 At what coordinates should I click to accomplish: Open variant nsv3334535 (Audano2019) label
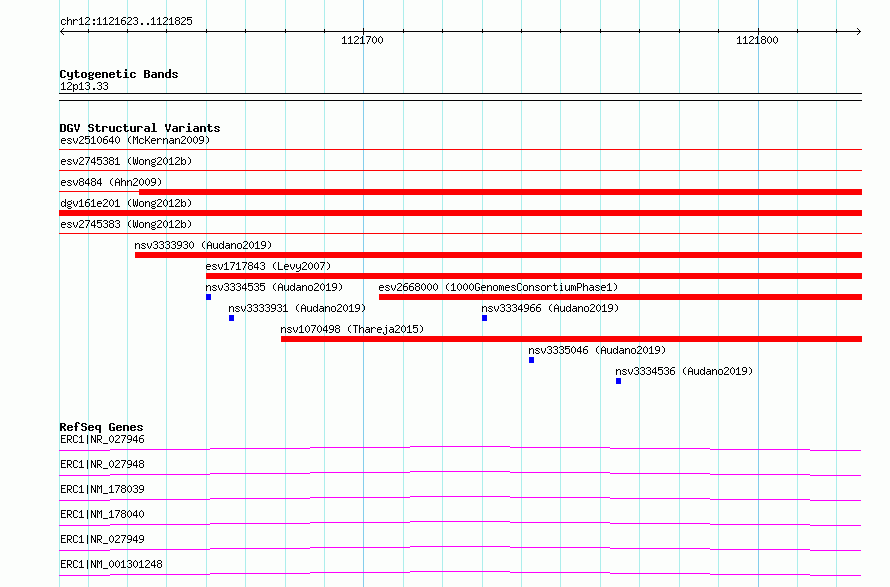click(274, 287)
